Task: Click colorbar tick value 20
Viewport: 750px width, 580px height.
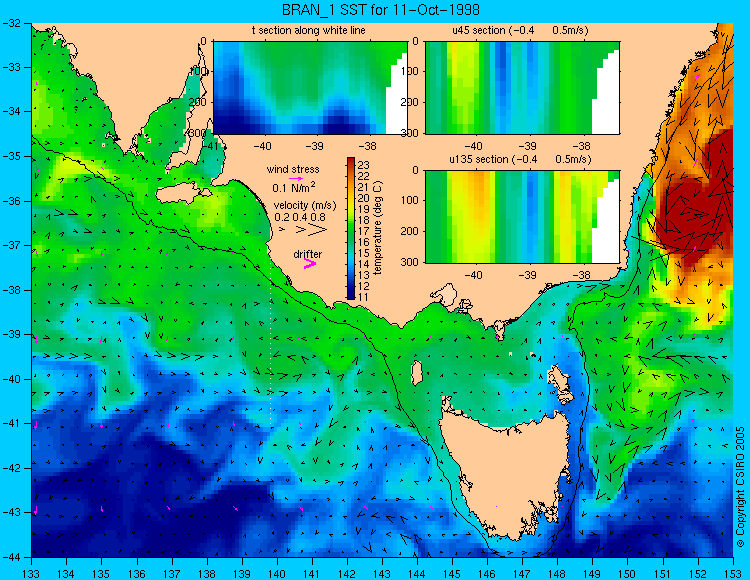Action: tap(364, 198)
